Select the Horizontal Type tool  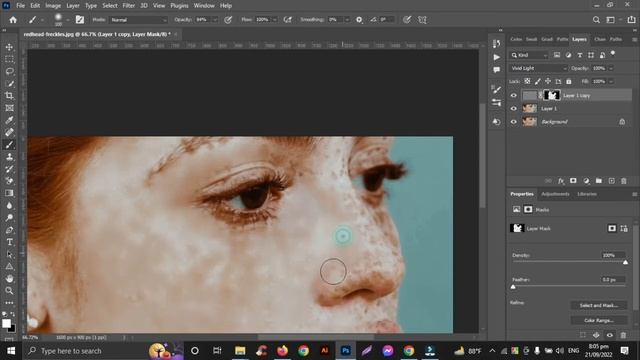tap(9, 242)
